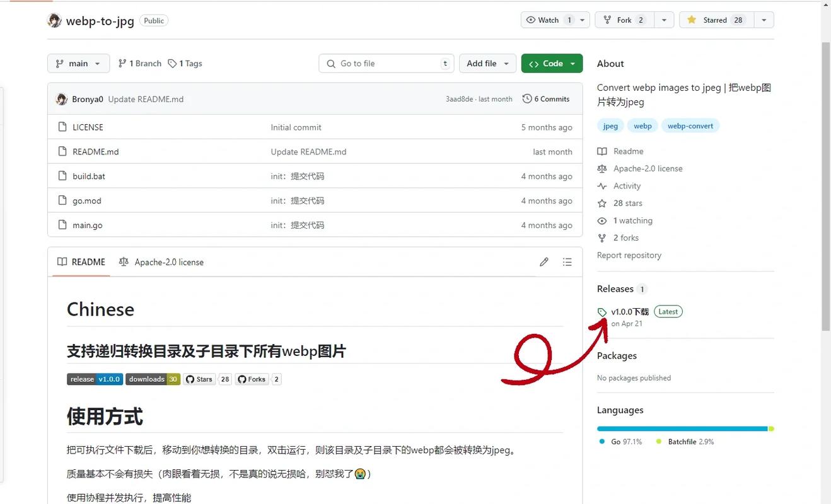Click the repository owner avatar beside webp-to-jpg
Image resolution: width=831 pixels, height=504 pixels.
click(54, 20)
